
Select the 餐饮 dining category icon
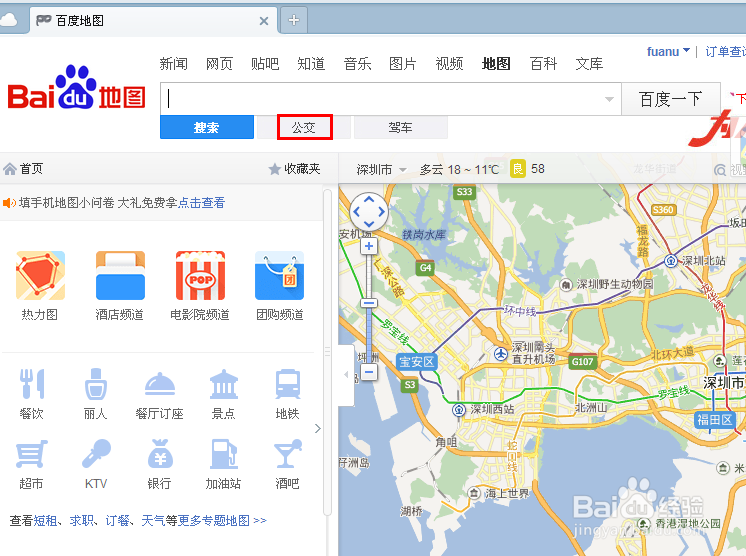pos(32,384)
